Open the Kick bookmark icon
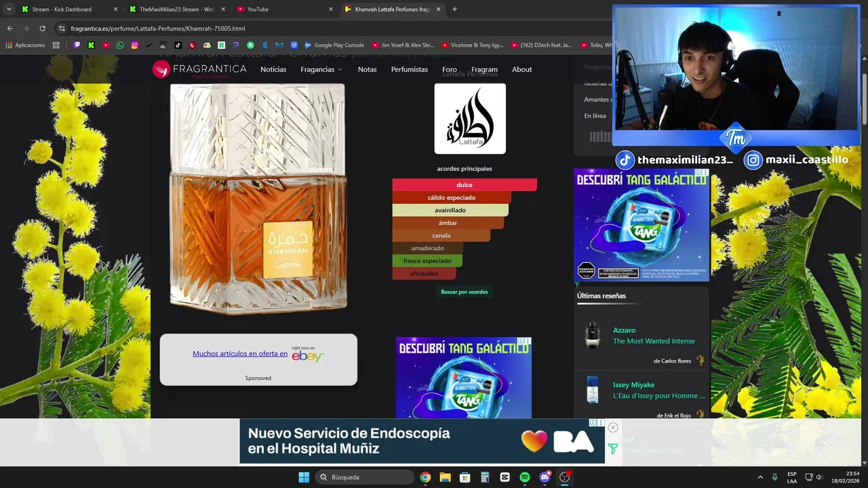This screenshot has height=488, width=868. click(x=91, y=45)
